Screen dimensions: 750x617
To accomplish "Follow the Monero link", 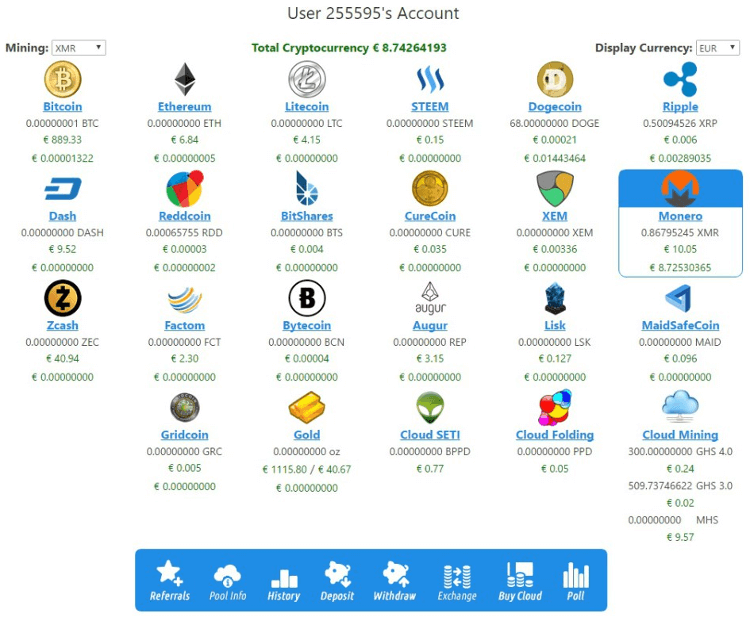I will 680,216.
